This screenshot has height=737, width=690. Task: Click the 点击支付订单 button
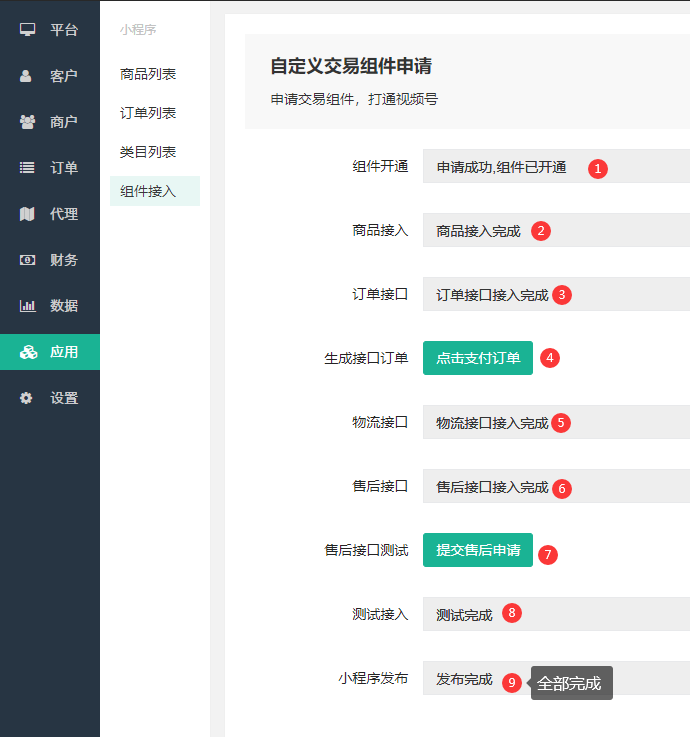coord(478,358)
